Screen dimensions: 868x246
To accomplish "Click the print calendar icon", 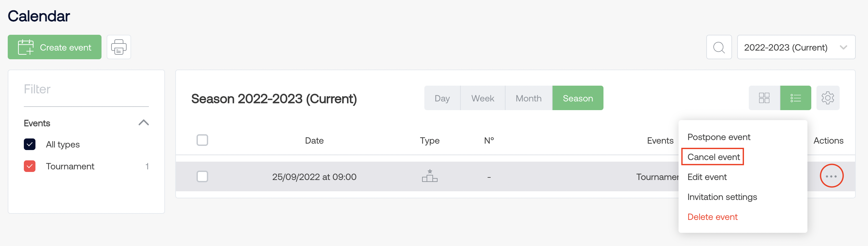I will tap(119, 47).
